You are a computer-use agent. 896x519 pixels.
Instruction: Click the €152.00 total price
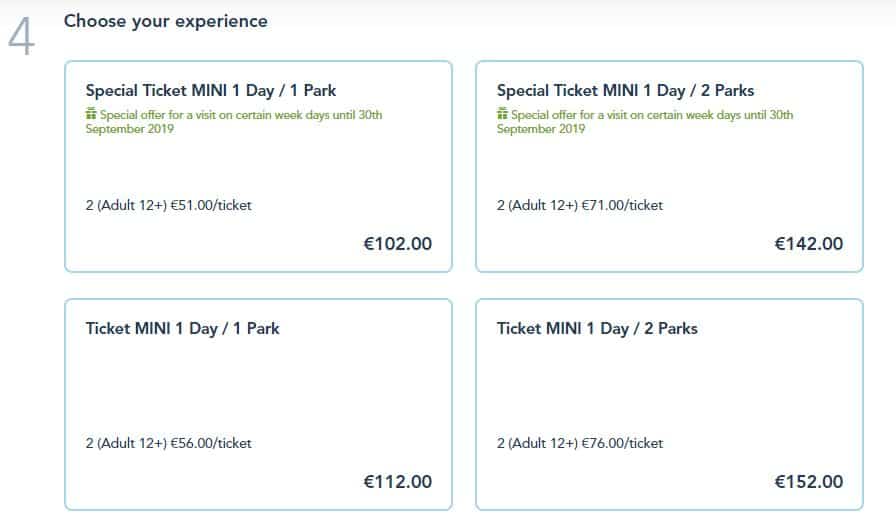[809, 482]
